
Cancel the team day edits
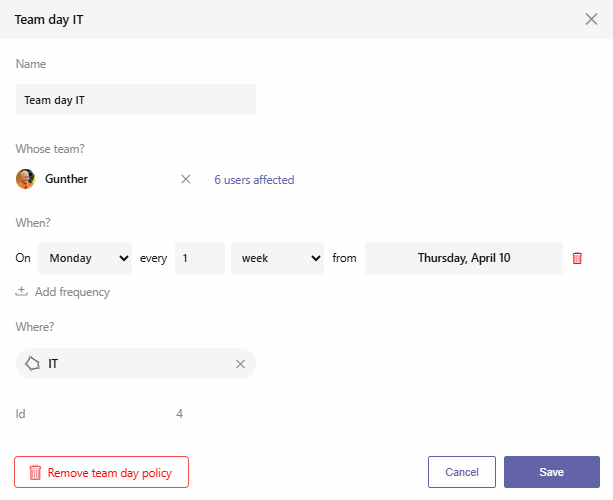pyautogui.click(x=462, y=472)
